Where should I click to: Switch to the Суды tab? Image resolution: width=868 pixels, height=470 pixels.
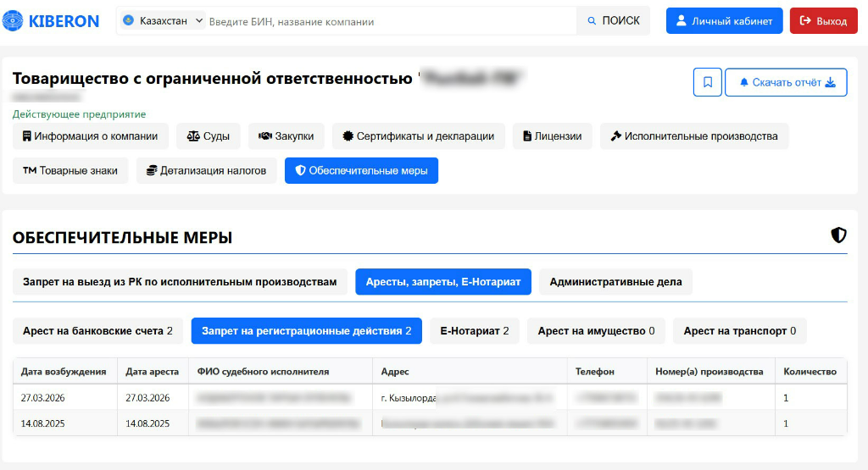(209, 136)
